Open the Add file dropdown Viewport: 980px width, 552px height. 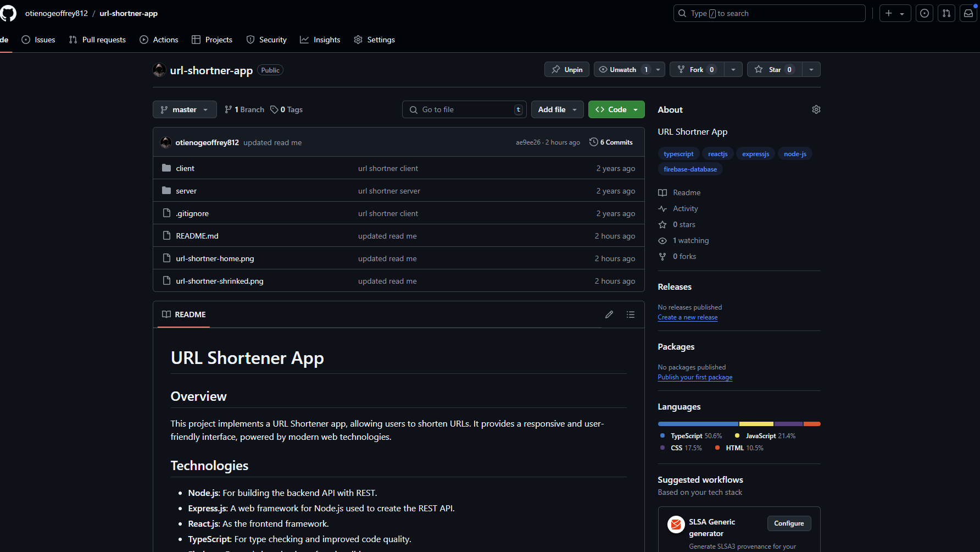pyautogui.click(x=557, y=109)
